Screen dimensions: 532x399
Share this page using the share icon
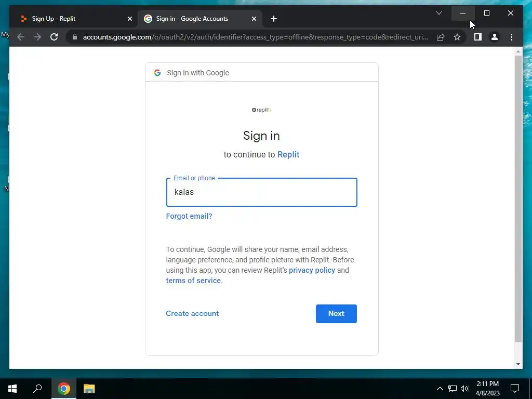click(x=441, y=37)
